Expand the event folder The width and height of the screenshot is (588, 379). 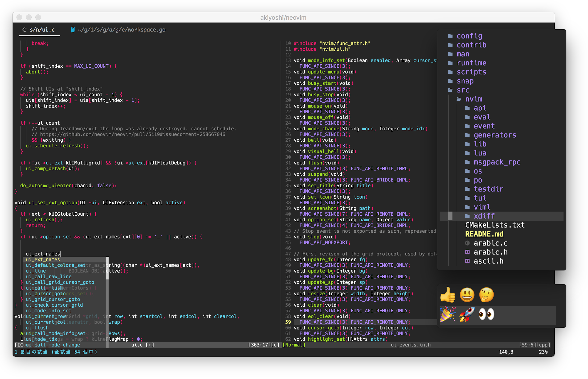[x=468, y=126]
